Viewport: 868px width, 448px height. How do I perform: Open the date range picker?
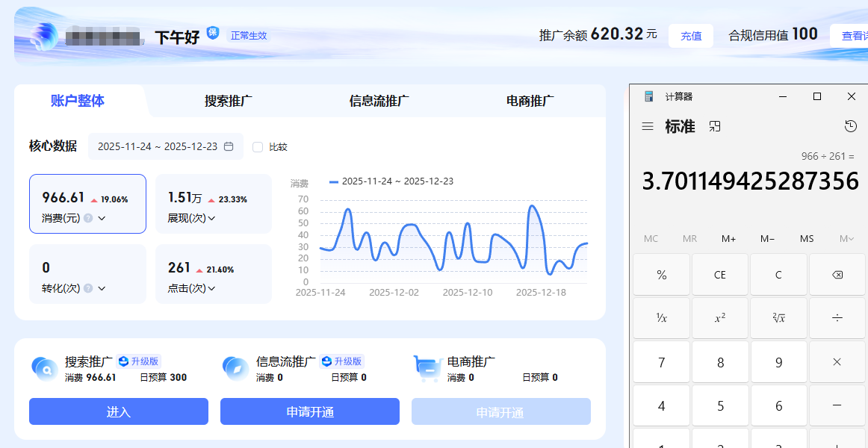(x=165, y=146)
